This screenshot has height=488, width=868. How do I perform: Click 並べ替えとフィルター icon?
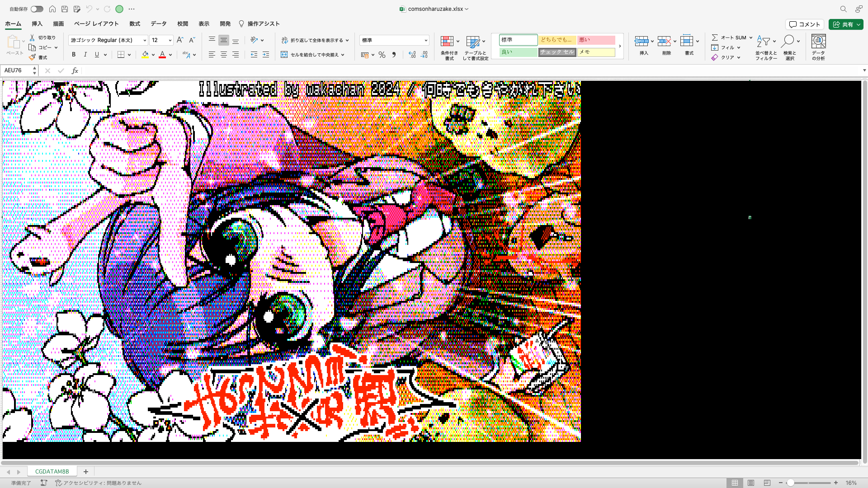[x=764, y=42]
